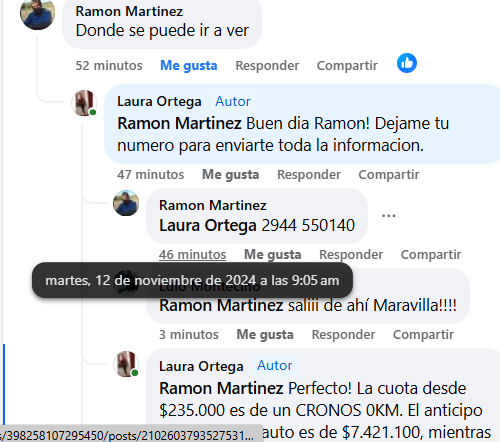500x442 pixels.
Task: Open Ramon Martinez's name link on top comment
Action: [129, 11]
